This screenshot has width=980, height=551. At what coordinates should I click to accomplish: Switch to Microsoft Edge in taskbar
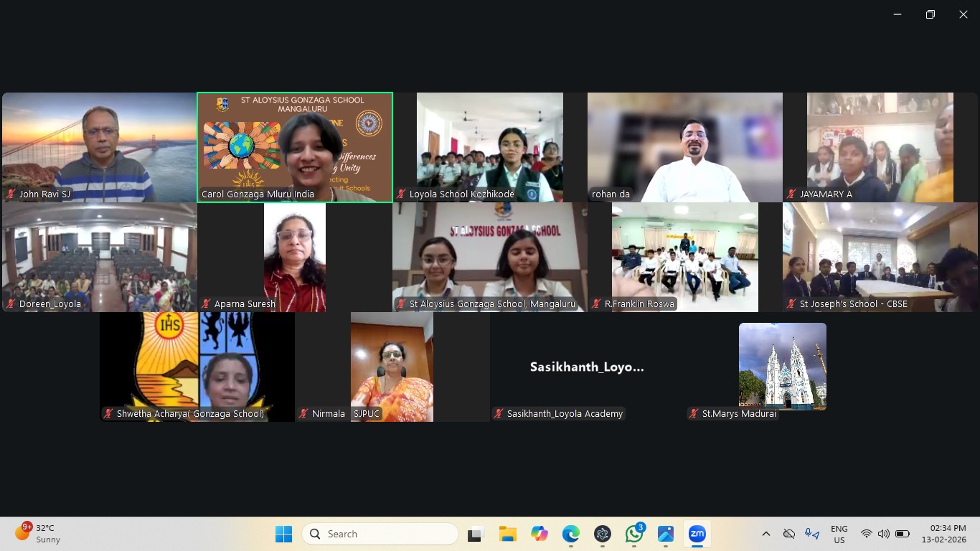coord(571,534)
